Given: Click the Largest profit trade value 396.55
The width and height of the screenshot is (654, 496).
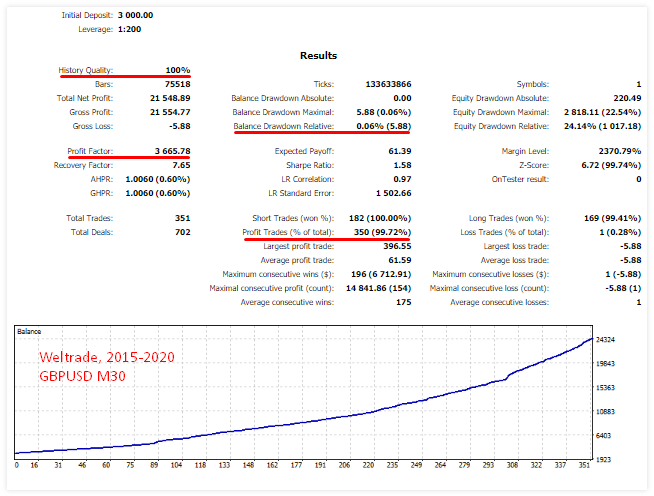Looking at the screenshot, I should [397, 247].
